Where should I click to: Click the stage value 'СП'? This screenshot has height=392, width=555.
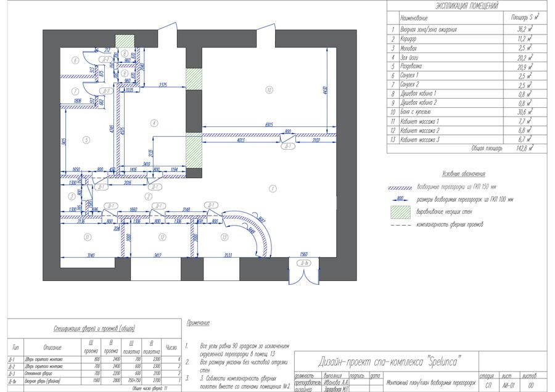[x=488, y=385]
